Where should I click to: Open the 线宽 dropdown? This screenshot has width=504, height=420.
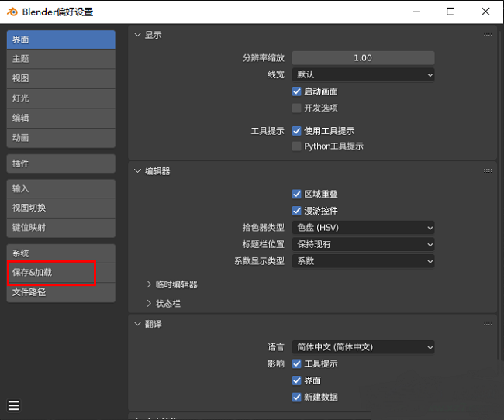[363, 75]
